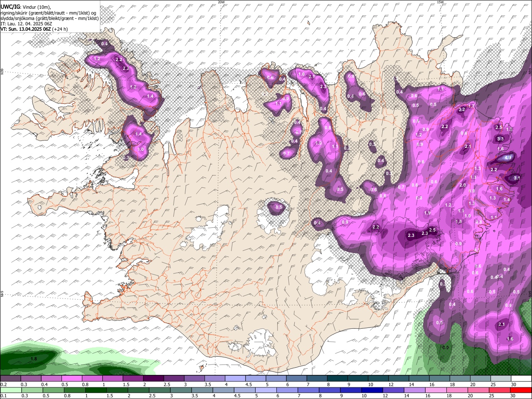Click the 0.2 label in the snow legend row
This screenshot has height=399, width=532.
point(4,384)
